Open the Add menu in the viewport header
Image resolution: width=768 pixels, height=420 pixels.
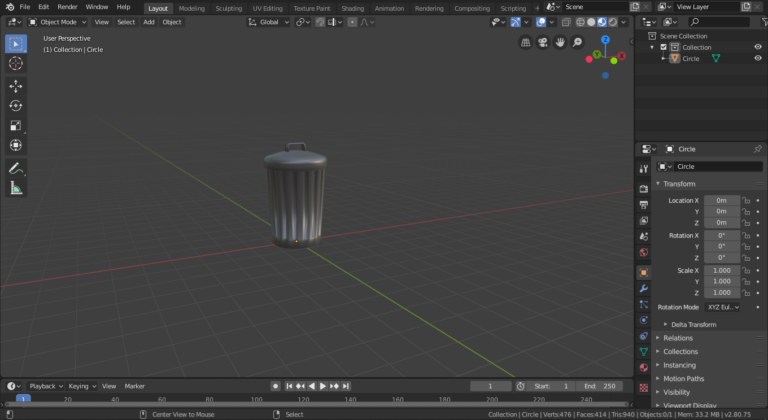click(148, 21)
